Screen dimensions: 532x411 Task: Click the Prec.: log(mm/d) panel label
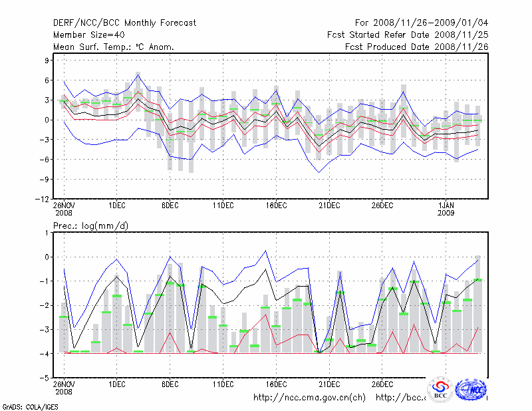90,226
